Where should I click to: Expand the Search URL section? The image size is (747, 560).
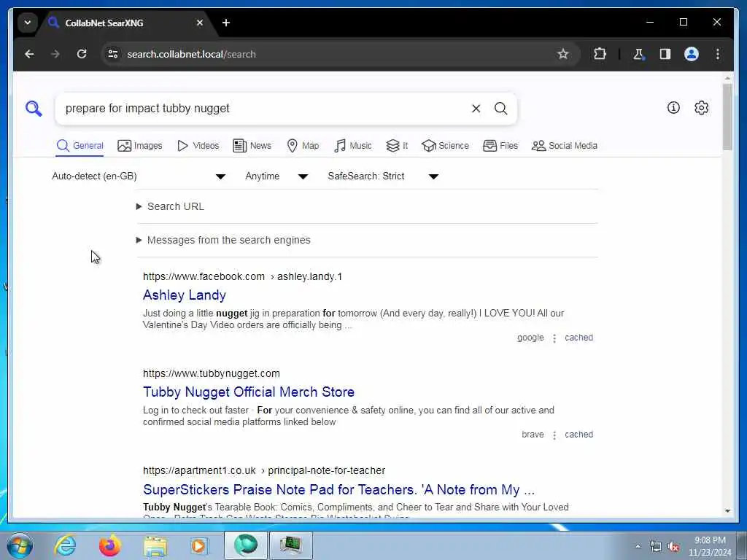[170, 206]
